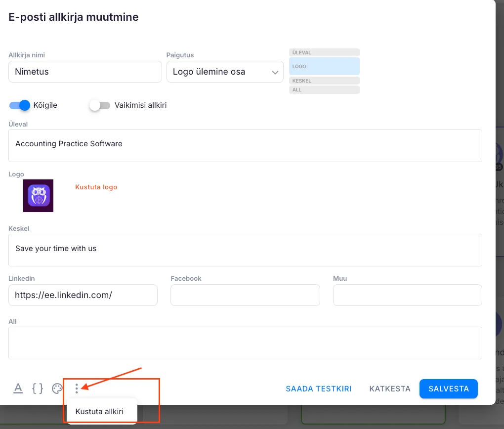Image resolution: width=504 pixels, height=429 pixels.
Task: Click the three-dot more options icon
Action: [x=77, y=388]
